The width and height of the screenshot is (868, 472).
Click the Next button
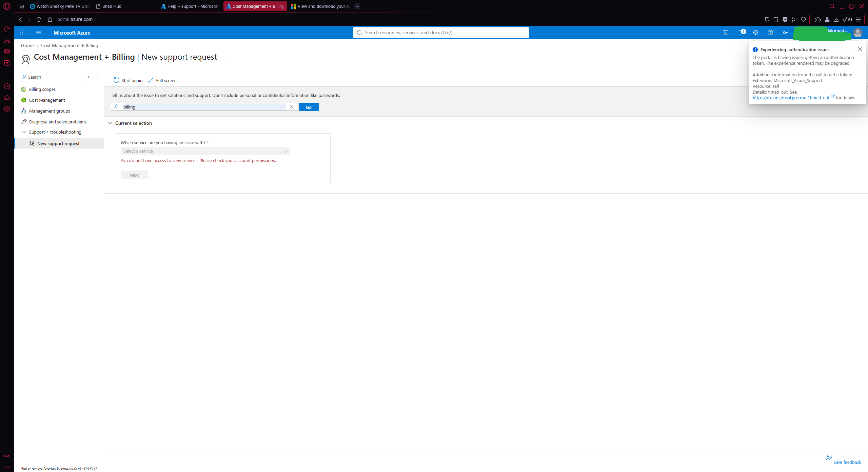coord(134,175)
